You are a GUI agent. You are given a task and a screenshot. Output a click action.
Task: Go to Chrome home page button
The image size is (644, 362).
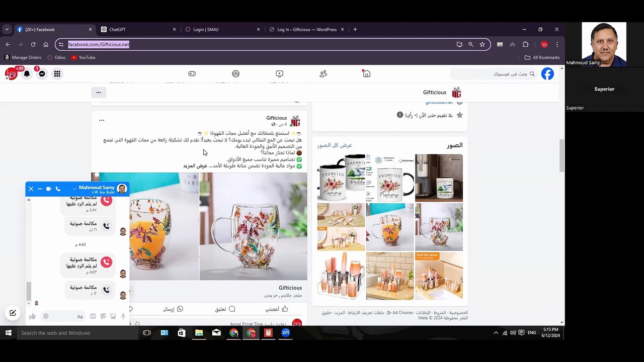[46, 44]
